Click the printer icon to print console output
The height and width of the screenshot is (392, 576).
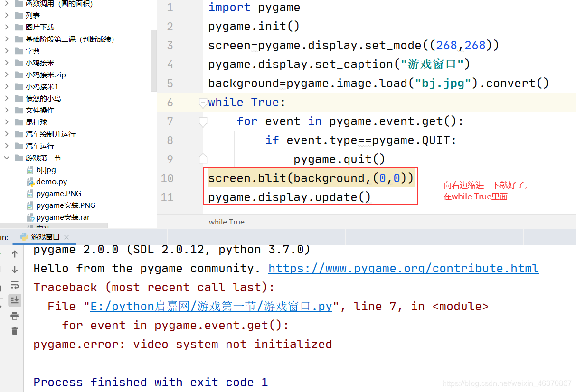tap(14, 316)
